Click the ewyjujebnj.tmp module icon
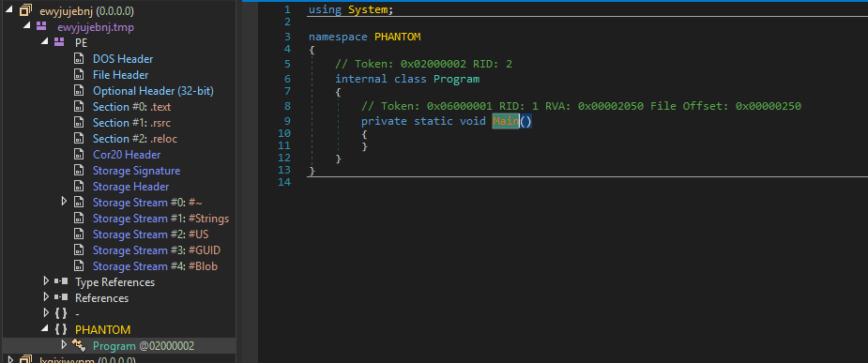868x363 pixels. (41, 26)
